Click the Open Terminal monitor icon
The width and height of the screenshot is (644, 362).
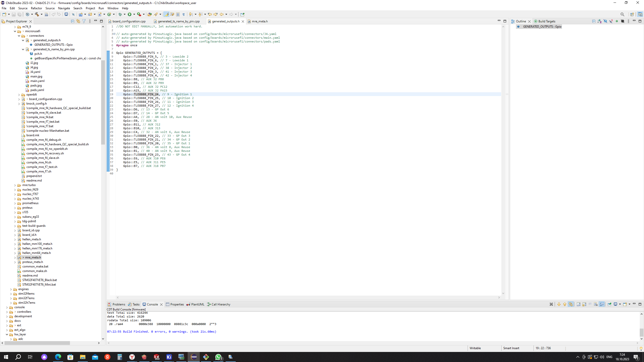(66, 14)
